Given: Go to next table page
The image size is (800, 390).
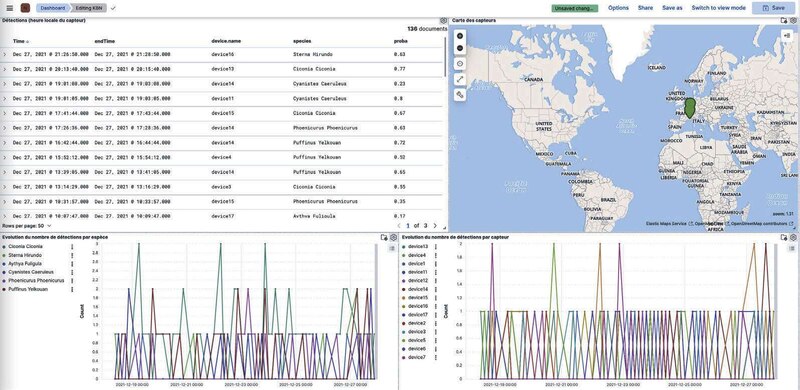Looking at the screenshot, I should [x=435, y=225].
